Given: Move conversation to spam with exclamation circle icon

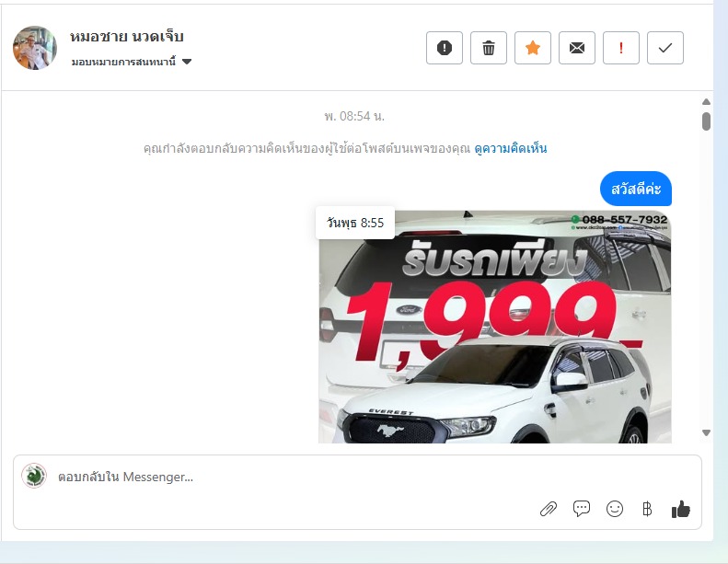Looking at the screenshot, I should (445, 48).
